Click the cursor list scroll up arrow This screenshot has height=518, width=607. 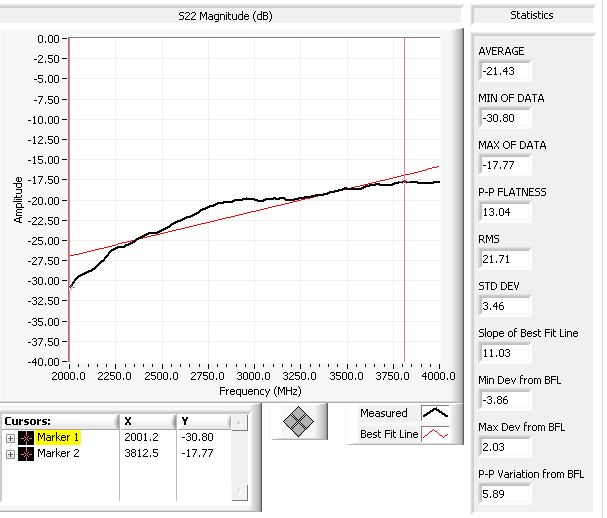tap(239, 422)
